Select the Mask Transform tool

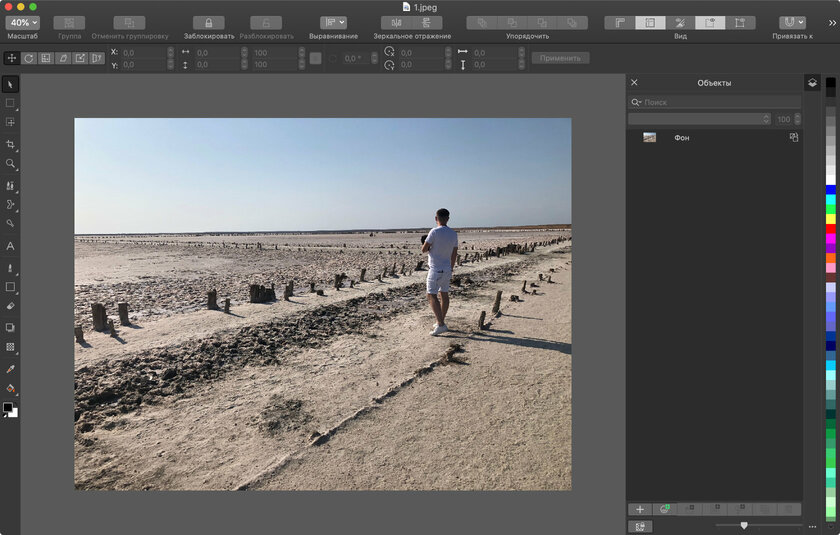[x=10, y=122]
